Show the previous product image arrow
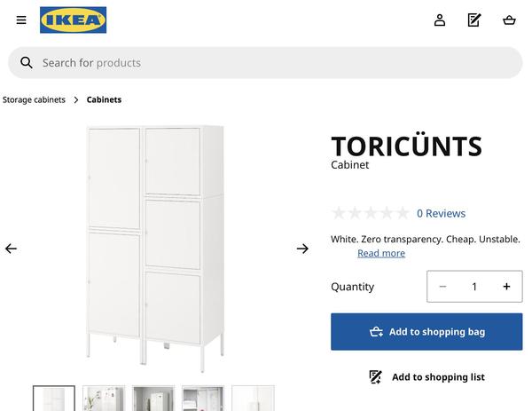 [11, 249]
